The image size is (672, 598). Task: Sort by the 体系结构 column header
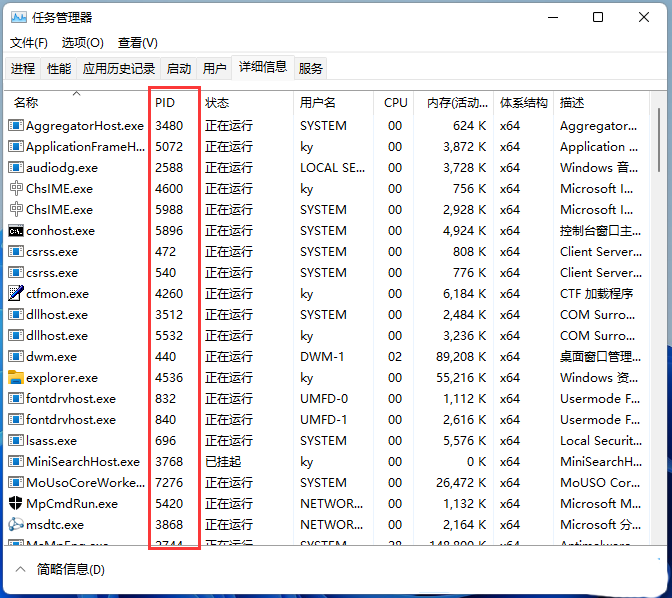click(524, 103)
